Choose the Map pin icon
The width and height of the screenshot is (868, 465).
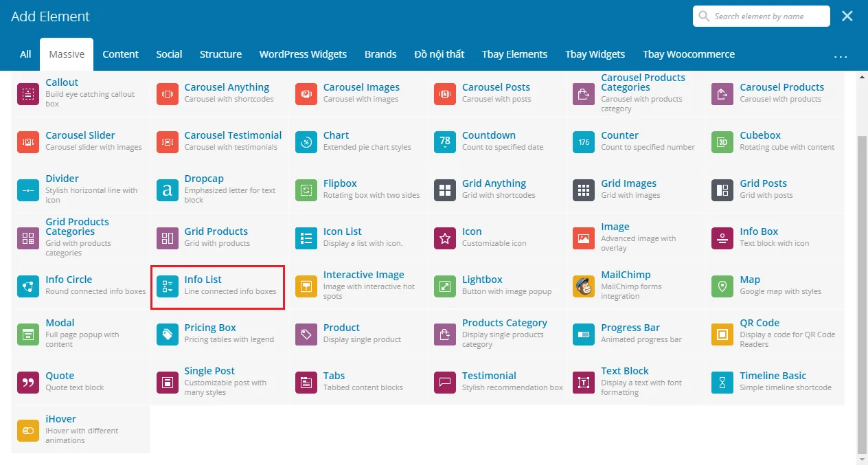[722, 286]
